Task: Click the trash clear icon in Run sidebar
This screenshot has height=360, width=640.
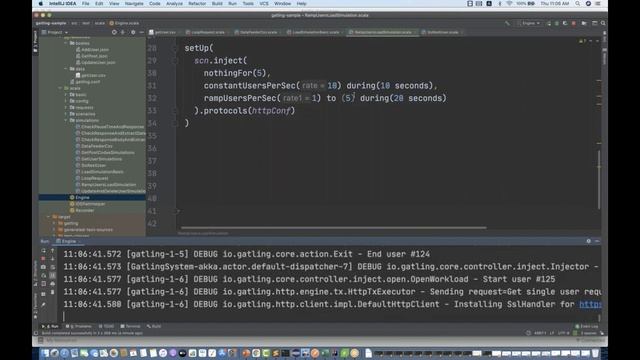Action: [x=53, y=292]
